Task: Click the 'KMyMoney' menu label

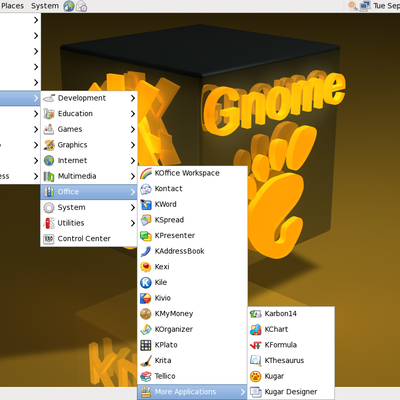Action: coord(174,314)
